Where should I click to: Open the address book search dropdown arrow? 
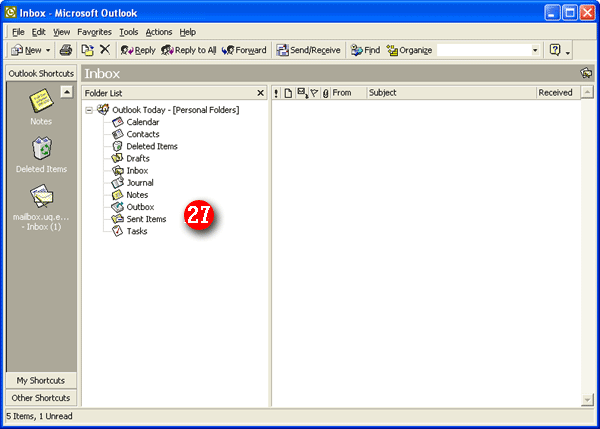pos(535,50)
